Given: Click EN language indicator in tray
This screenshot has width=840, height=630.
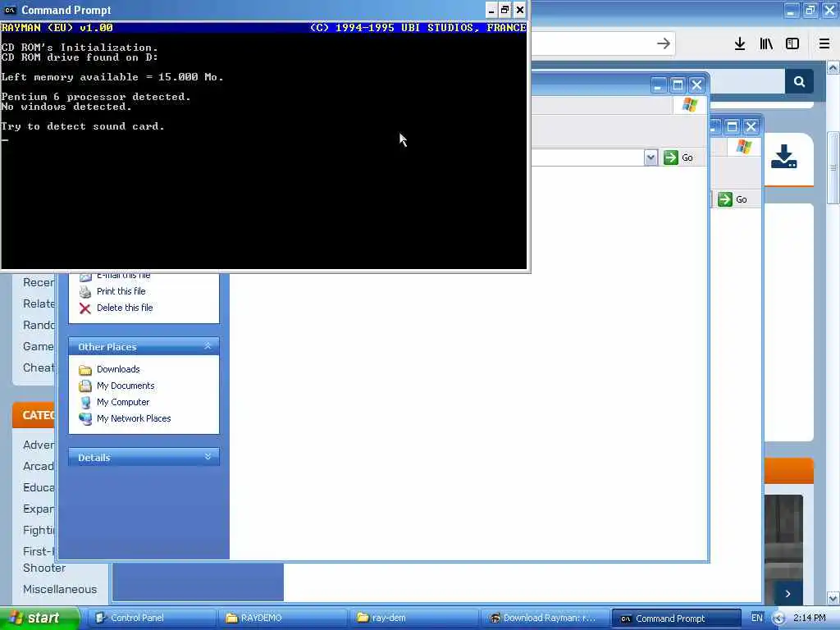Looking at the screenshot, I should tap(756, 618).
